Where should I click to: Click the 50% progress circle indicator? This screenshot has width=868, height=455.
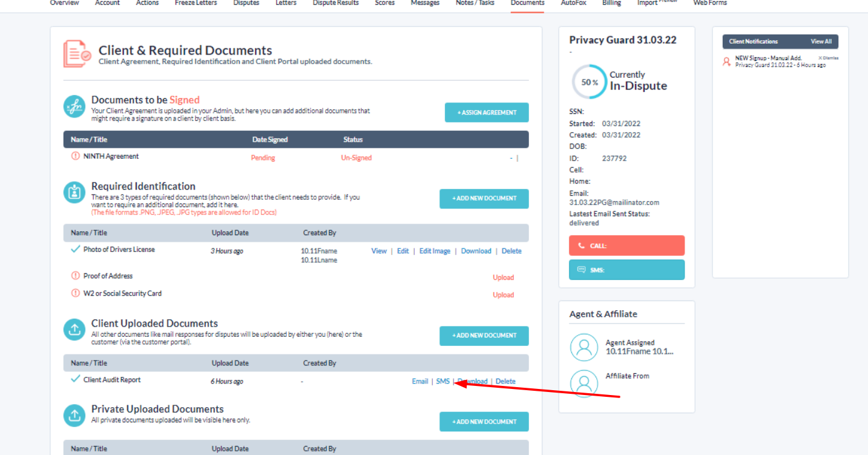pos(588,82)
